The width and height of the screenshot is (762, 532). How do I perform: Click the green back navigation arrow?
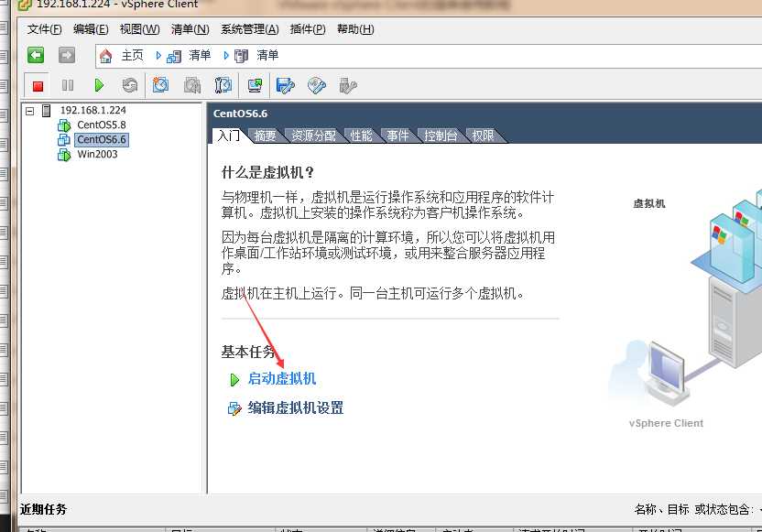36,55
